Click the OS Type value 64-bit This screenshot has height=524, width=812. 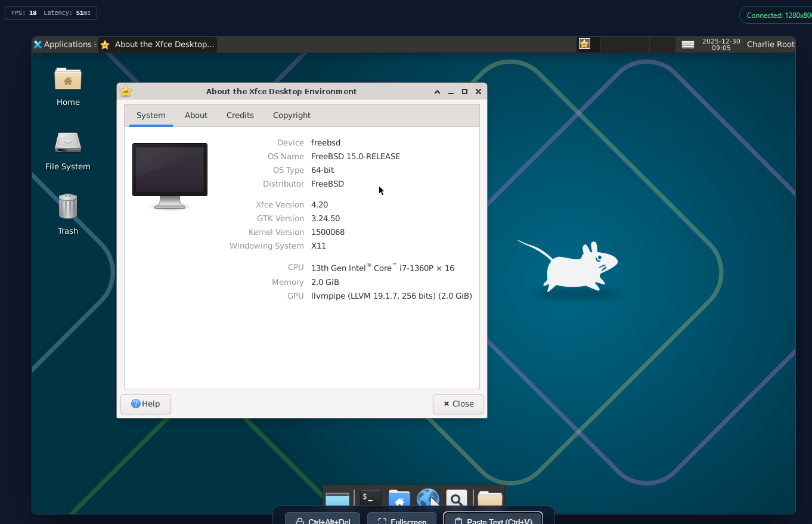pos(323,170)
